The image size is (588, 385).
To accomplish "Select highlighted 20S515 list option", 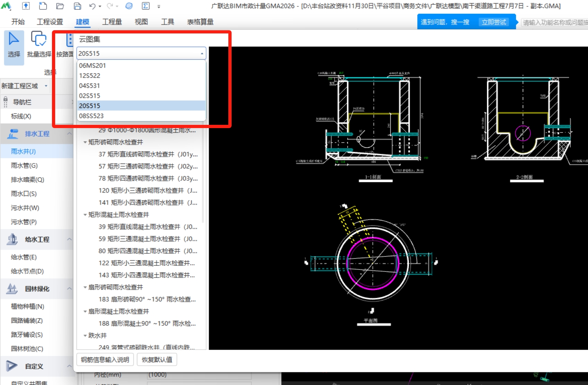I will tap(141, 106).
